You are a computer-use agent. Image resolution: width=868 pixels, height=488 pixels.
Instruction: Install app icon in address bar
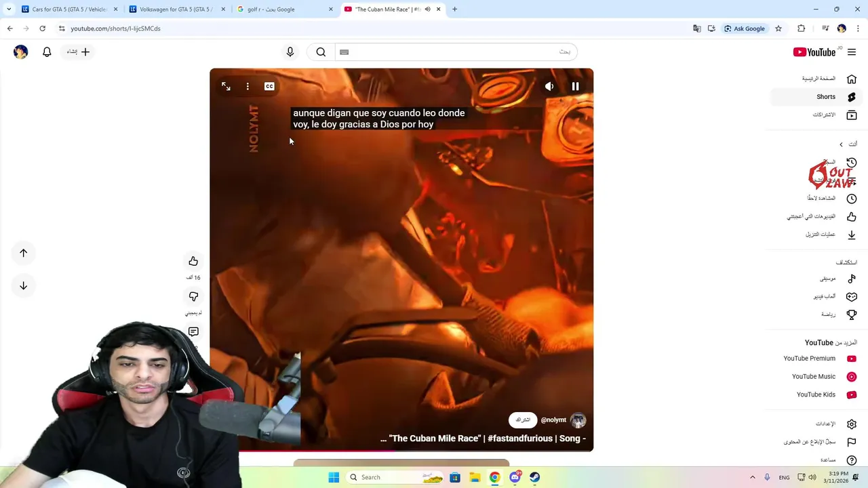coord(711,28)
